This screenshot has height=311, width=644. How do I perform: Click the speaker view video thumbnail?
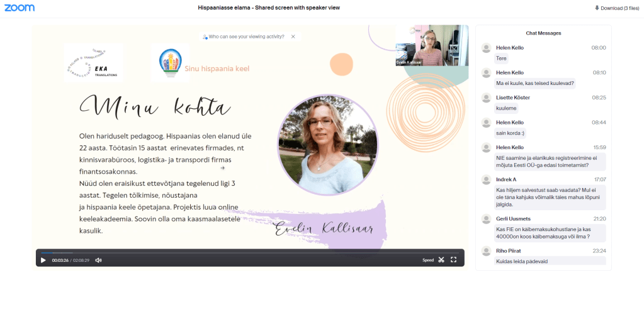(x=431, y=45)
